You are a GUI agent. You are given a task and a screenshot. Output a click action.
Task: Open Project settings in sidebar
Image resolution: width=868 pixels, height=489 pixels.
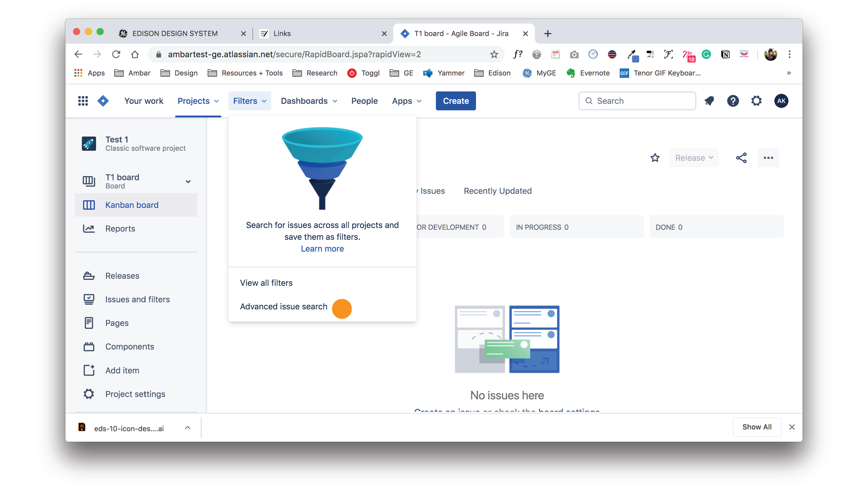click(136, 394)
